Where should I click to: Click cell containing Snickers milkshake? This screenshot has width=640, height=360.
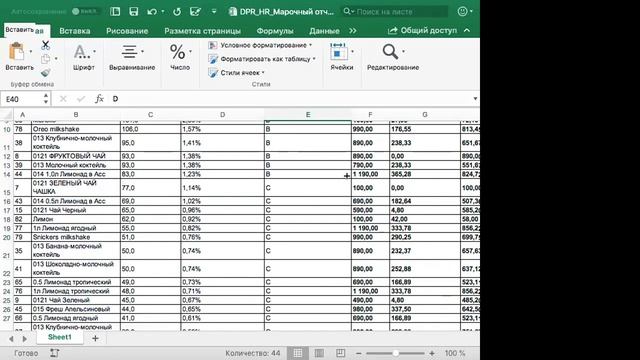point(76,237)
